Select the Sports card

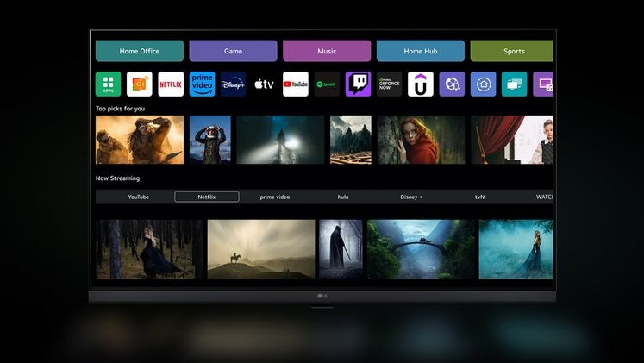[513, 51]
